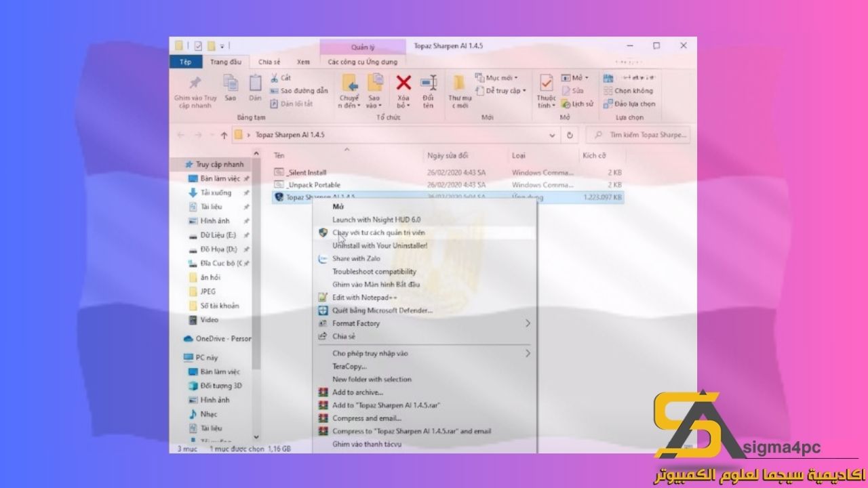The width and height of the screenshot is (868, 488).
Task: Click the Tìm kiếm Topaz Sharpe search box
Action: pyautogui.click(x=638, y=135)
